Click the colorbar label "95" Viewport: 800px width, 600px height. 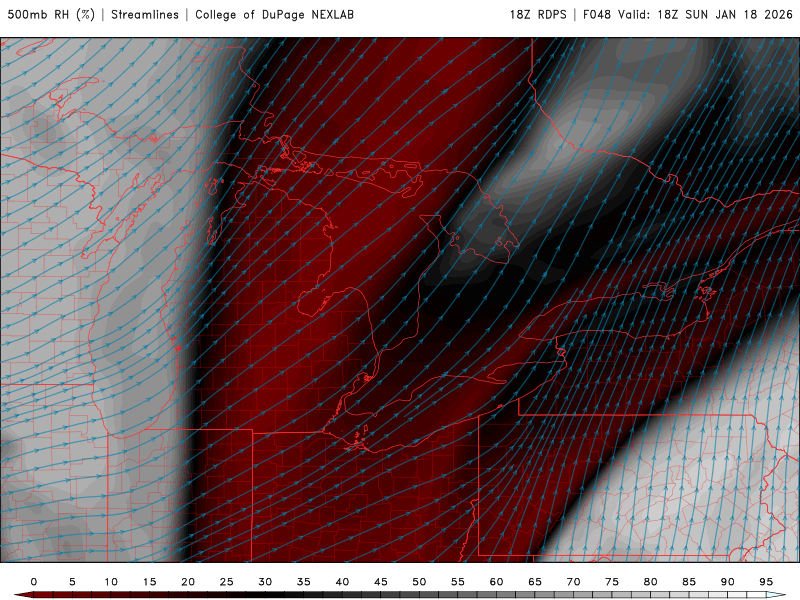pyautogui.click(x=766, y=582)
